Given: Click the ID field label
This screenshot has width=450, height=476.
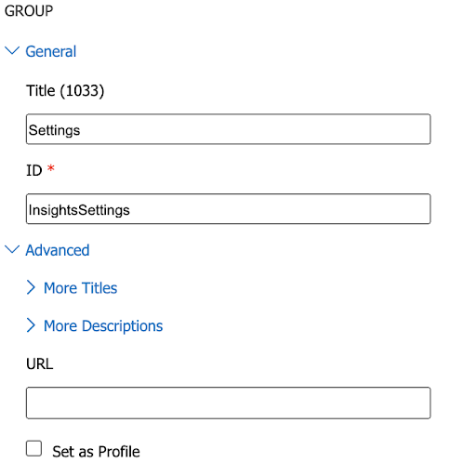Looking at the screenshot, I should pos(34,170).
